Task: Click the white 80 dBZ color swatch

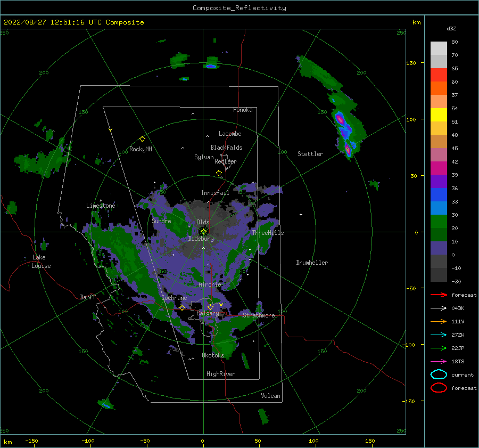Action: 439,48
